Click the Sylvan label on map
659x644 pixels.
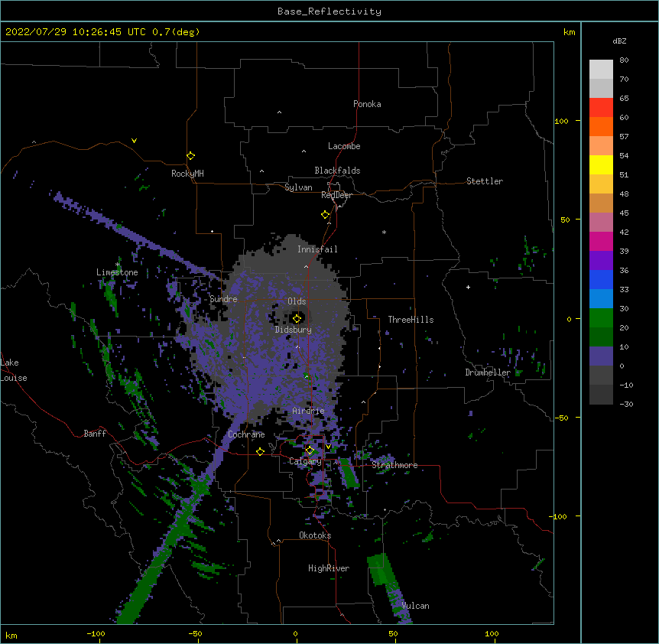pos(298,187)
